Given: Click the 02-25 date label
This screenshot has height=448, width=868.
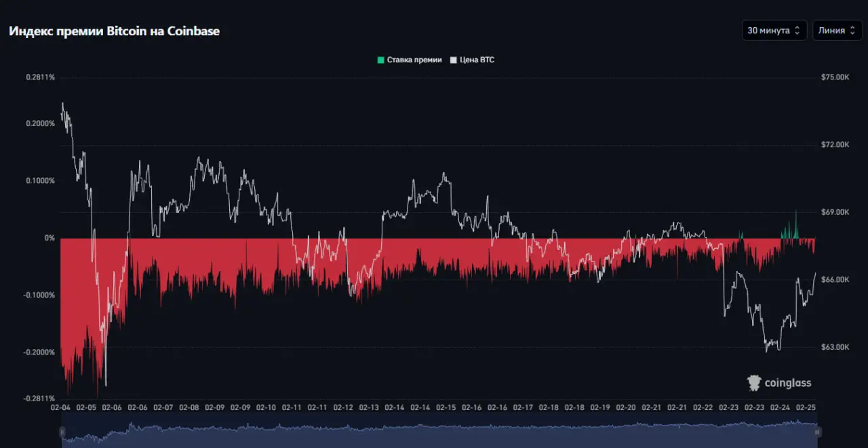Looking at the screenshot, I should coord(806,408).
